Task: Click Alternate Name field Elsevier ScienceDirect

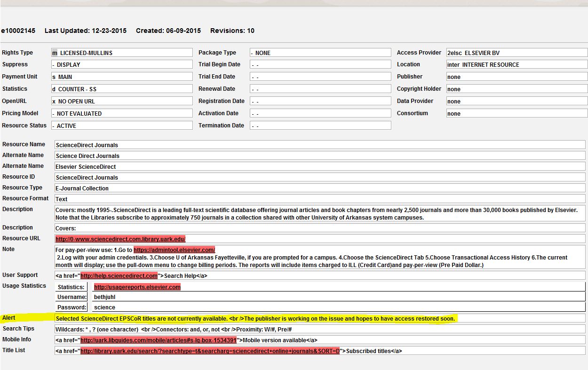Action: click(320, 166)
